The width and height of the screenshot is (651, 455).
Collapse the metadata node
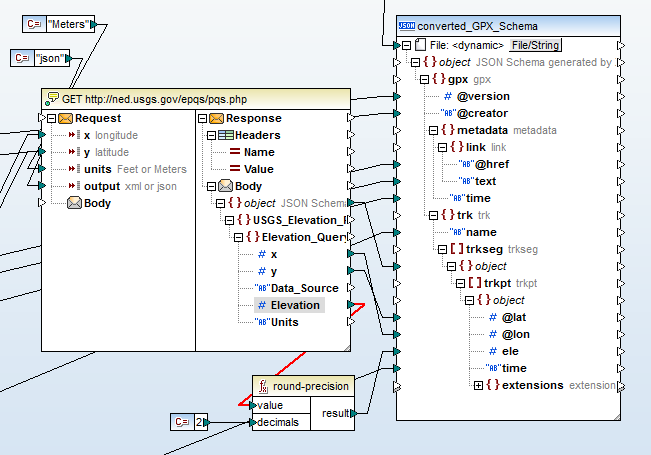pos(434,129)
